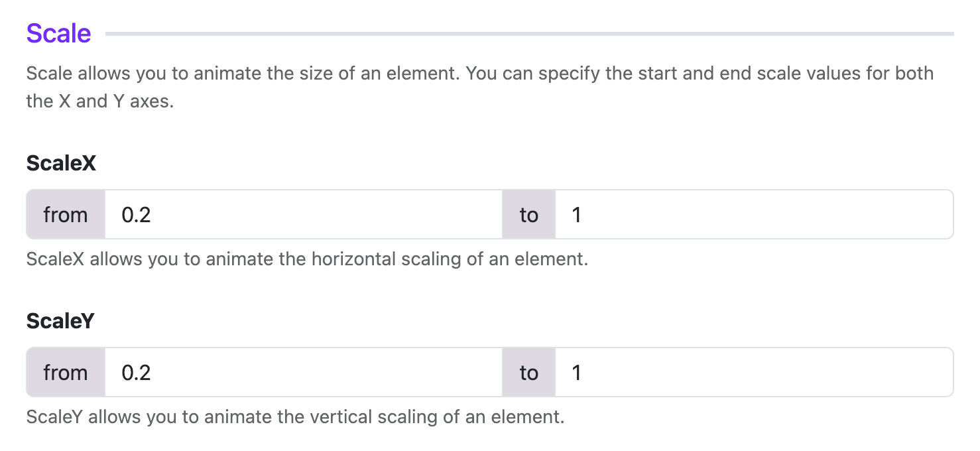Screen dimensions: 980x451
Task: Click the purple Scale section heading
Action: click(x=58, y=32)
